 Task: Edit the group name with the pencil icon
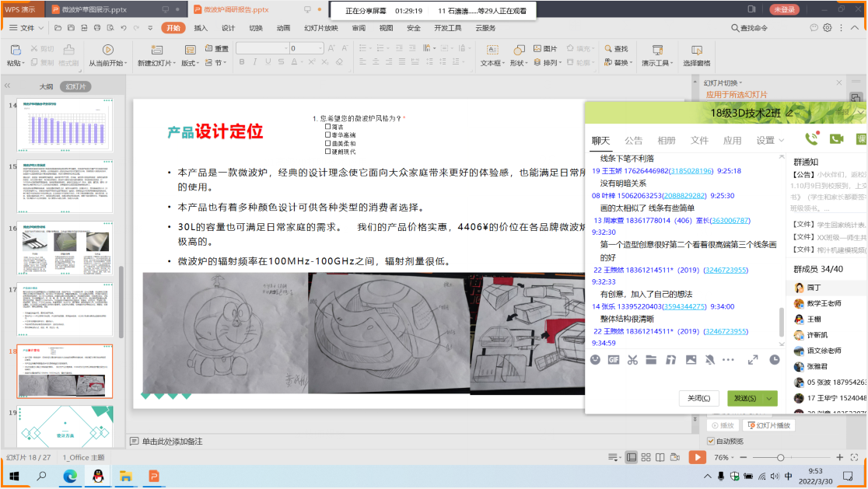pos(790,113)
